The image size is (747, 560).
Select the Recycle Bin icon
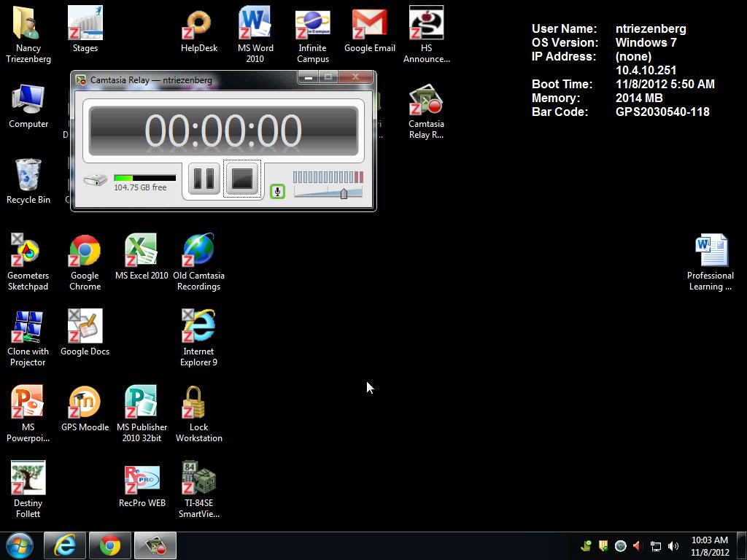(x=28, y=182)
